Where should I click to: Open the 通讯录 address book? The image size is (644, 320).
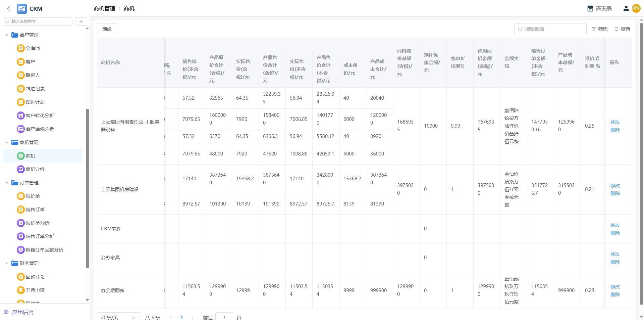coord(600,9)
